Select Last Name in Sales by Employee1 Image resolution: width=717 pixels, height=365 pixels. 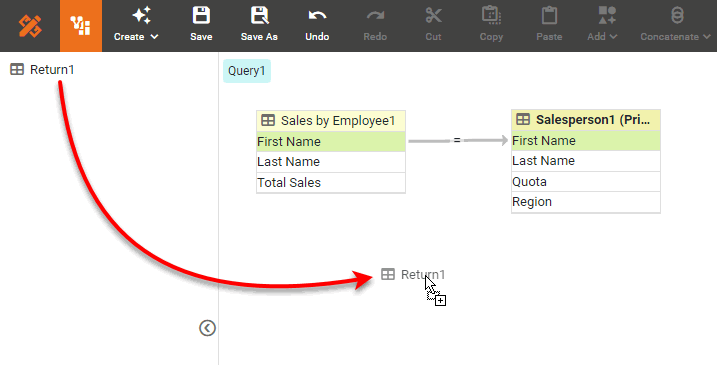(x=331, y=162)
